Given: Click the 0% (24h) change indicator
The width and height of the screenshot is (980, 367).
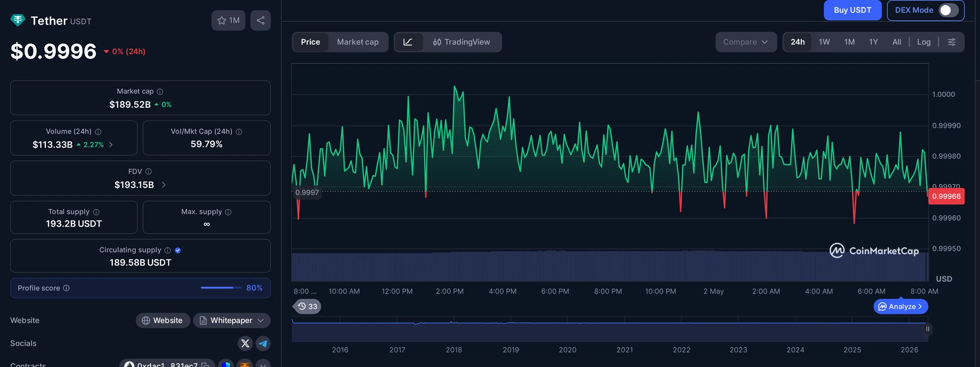Looking at the screenshot, I should coord(125,52).
